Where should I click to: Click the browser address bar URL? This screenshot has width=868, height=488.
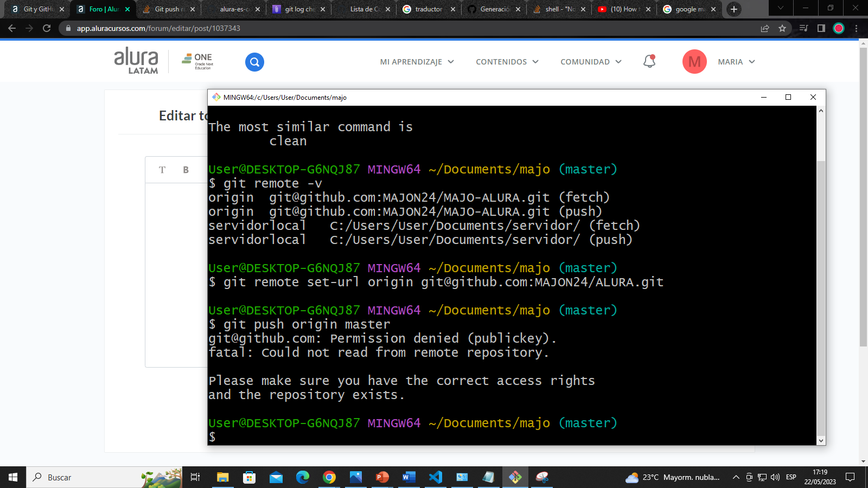(x=158, y=28)
